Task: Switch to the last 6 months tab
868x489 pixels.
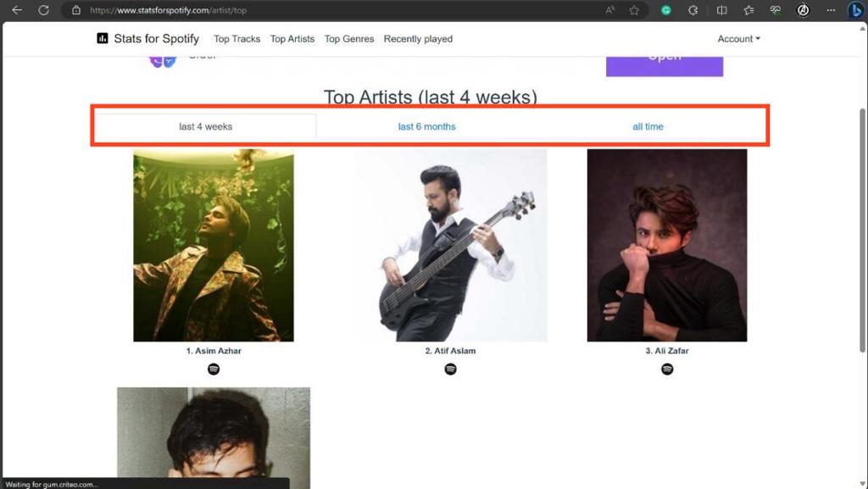Action: [x=427, y=126]
